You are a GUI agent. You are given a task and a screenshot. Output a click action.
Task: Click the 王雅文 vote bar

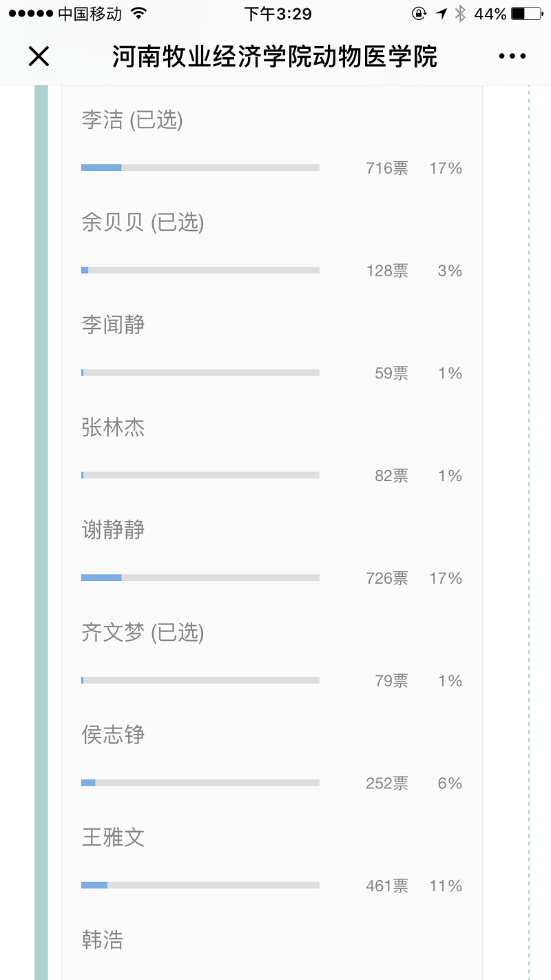(200, 885)
